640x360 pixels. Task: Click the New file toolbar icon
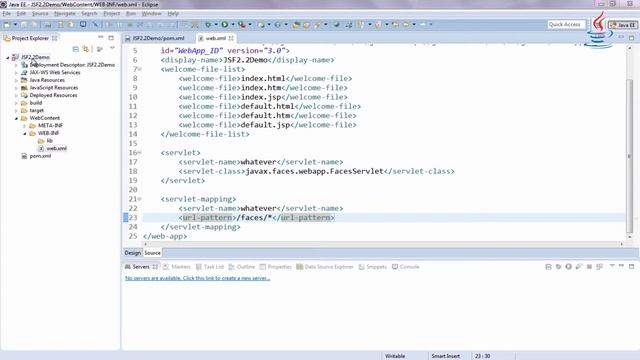click(7, 24)
